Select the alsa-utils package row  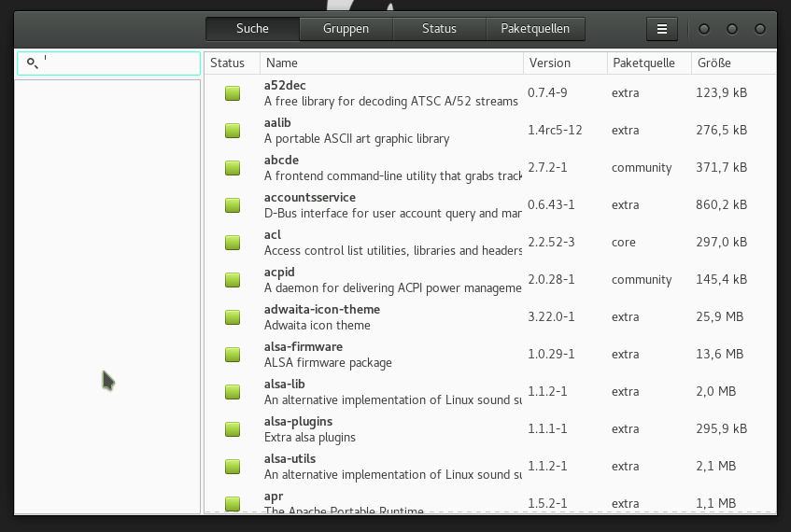coord(392,467)
